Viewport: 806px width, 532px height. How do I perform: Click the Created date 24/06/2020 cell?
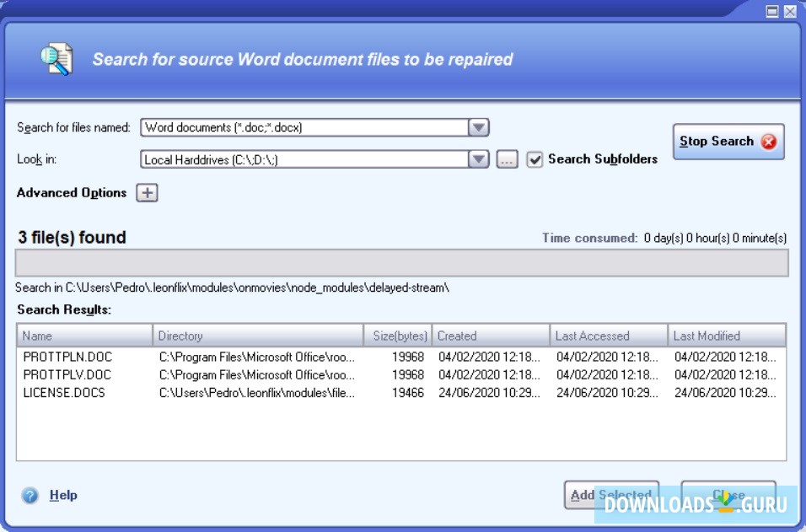tap(489, 393)
